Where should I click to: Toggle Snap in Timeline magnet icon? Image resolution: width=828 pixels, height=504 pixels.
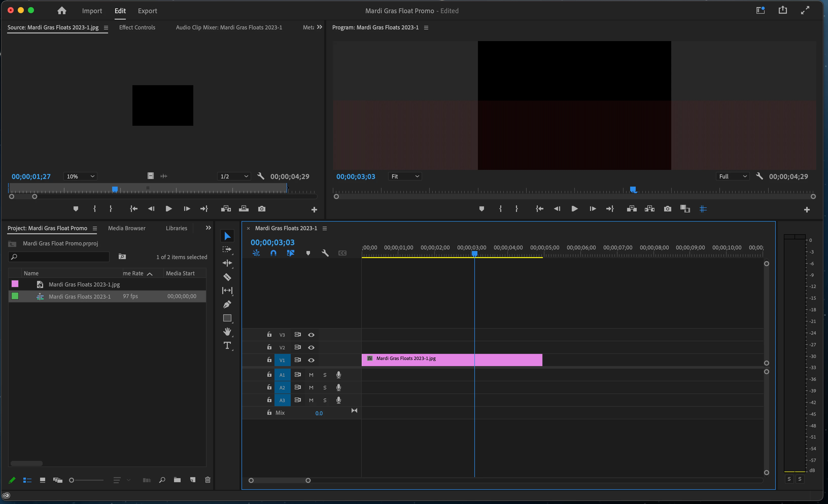[273, 253]
